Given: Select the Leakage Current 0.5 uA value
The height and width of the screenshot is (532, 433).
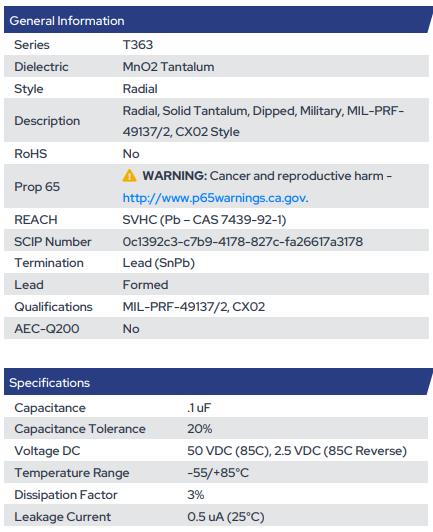Looking at the screenshot, I should [x=226, y=517].
